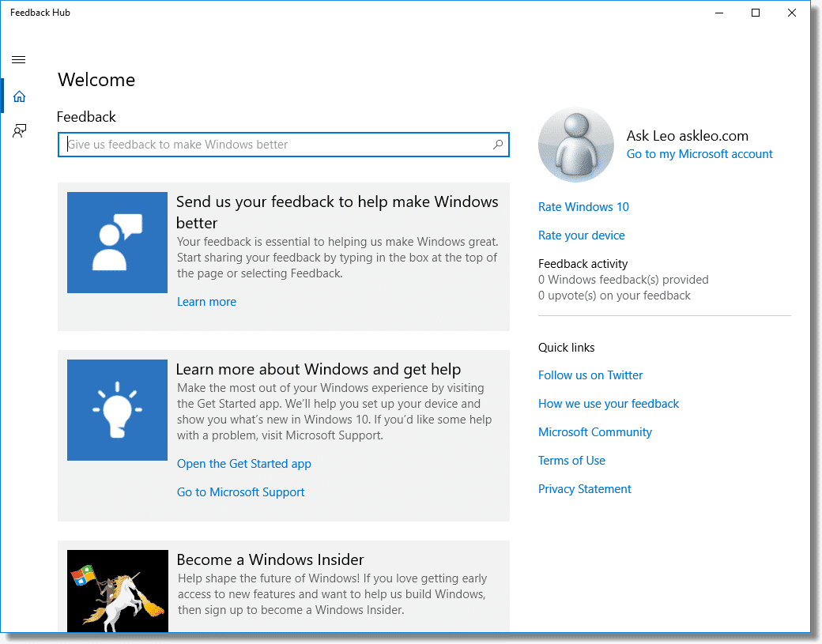Focus the feedback search input box
The width and height of the screenshot is (822, 644).
click(x=277, y=145)
